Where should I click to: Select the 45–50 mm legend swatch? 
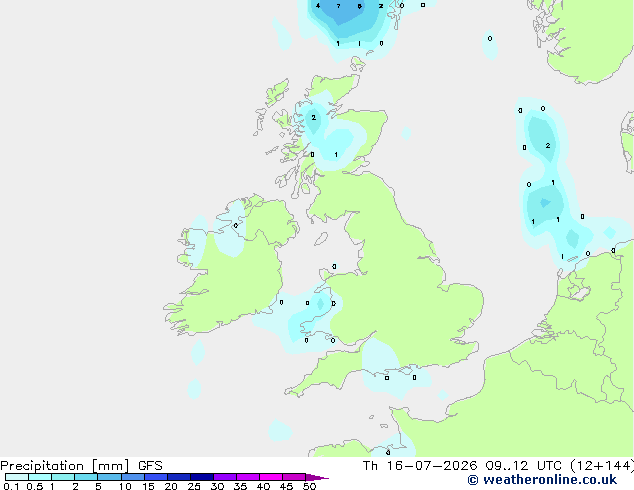(294, 477)
